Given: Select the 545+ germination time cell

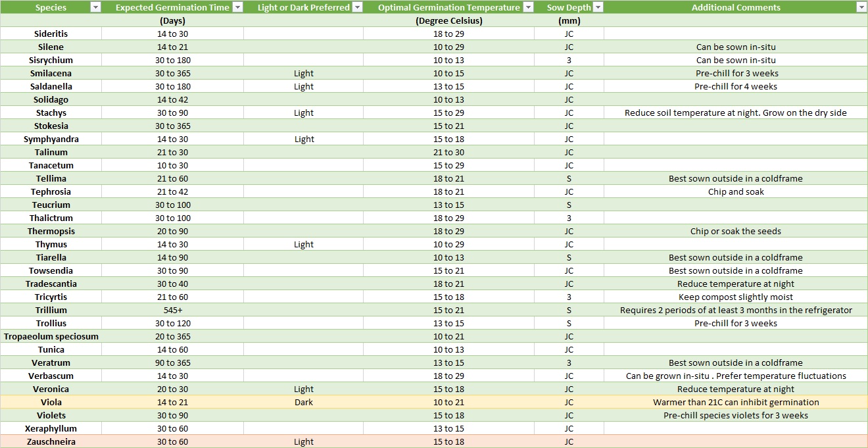Looking at the screenshot, I should coord(173,310).
